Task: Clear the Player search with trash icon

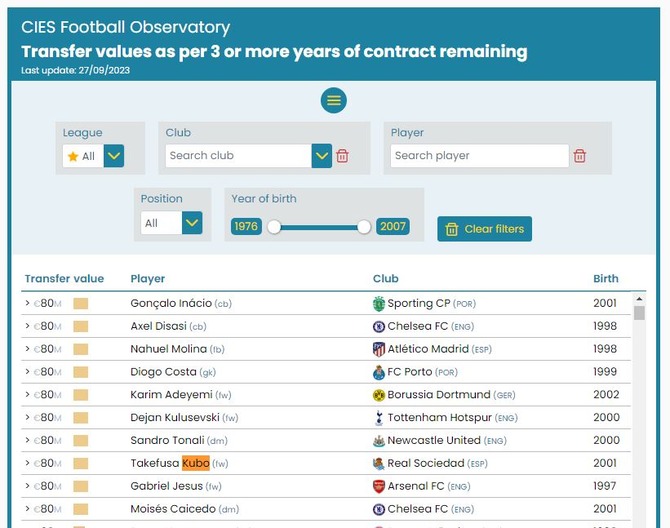Action: [x=579, y=156]
